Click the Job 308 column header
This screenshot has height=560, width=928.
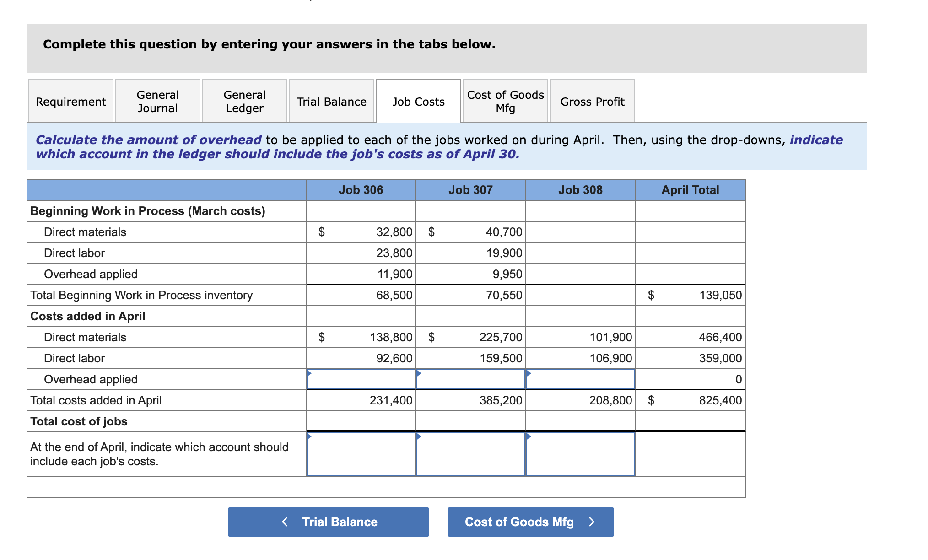coord(580,190)
